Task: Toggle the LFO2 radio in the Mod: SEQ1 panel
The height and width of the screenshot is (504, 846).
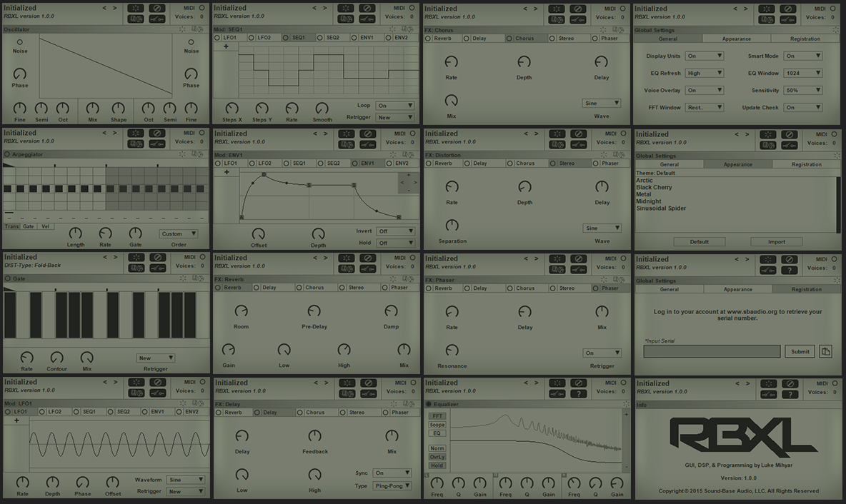Action: 252,38
